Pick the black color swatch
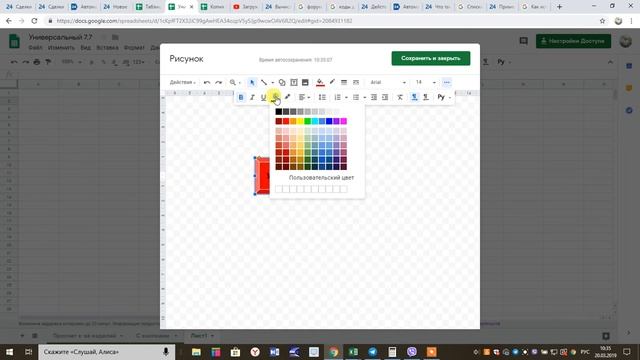This screenshot has width=640, height=360. point(278,111)
